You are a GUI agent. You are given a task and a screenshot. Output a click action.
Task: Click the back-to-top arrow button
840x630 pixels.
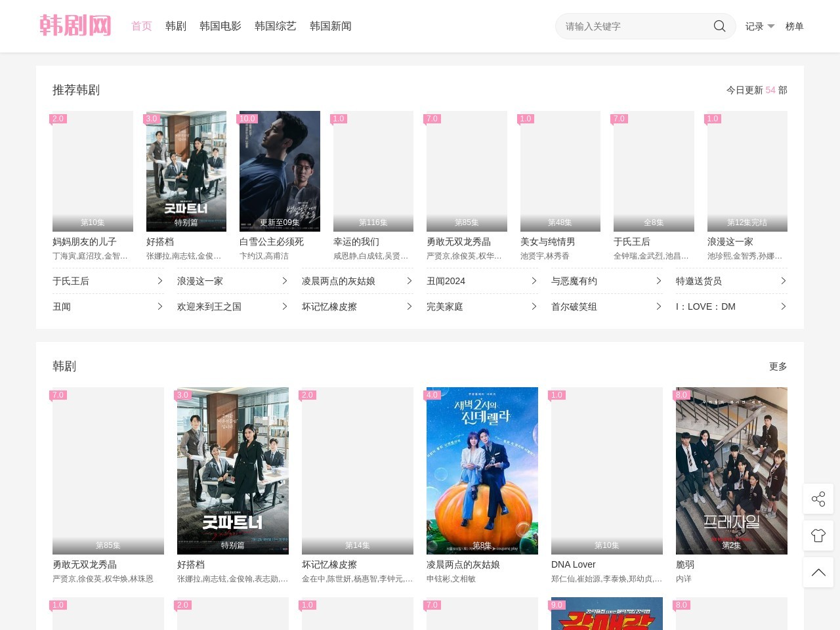click(x=818, y=572)
